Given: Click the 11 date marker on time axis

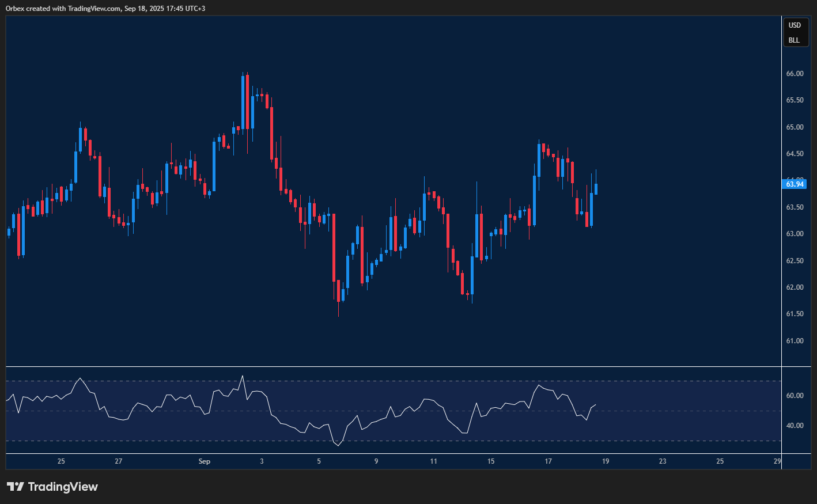Looking at the screenshot, I should click(433, 461).
